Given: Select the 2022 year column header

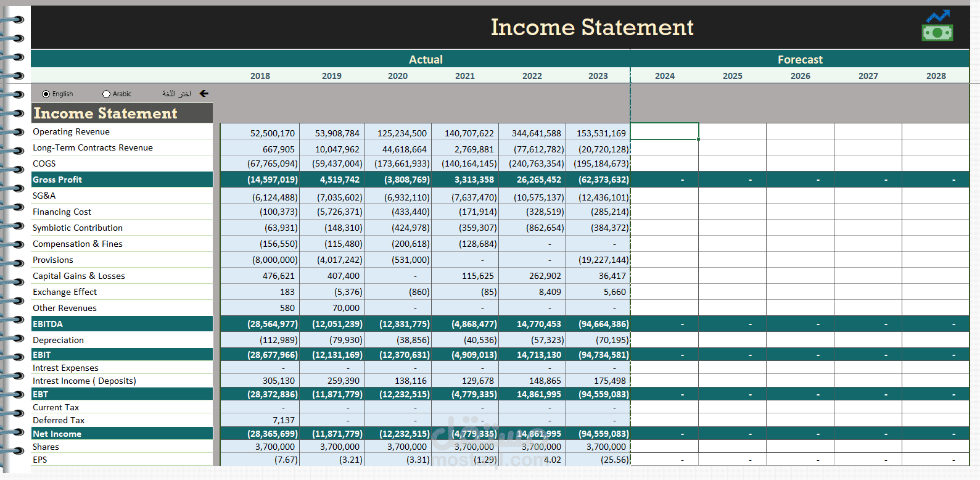Looking at the screenshot, I should click(x=532, y=76).
